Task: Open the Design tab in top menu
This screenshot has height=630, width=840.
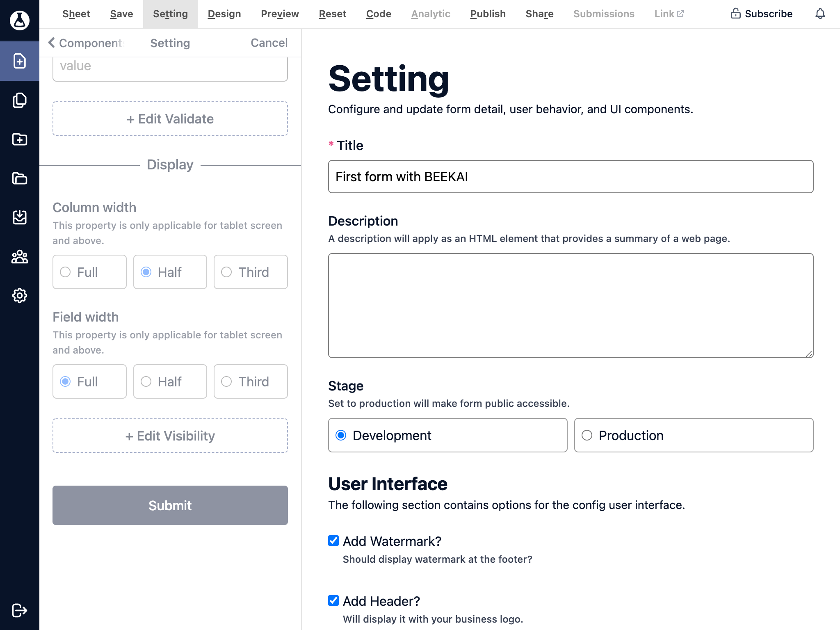Action: click(x=224, y=14)
